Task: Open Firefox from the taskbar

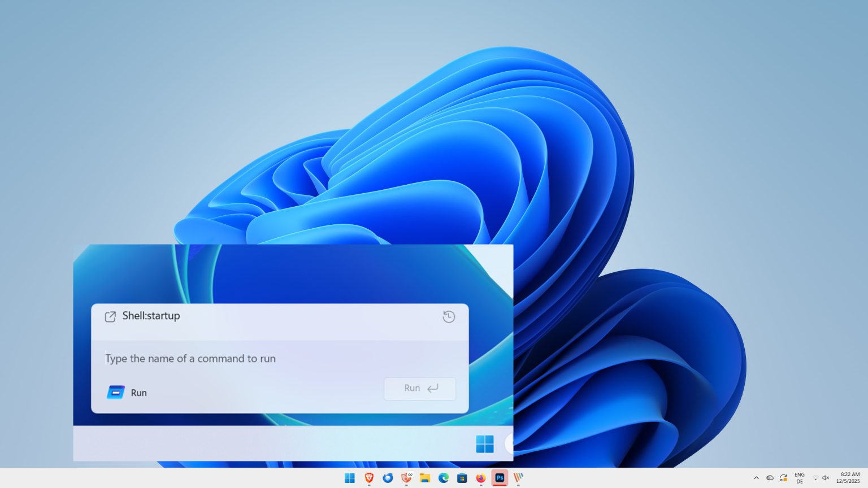Action: pos(481,478)
